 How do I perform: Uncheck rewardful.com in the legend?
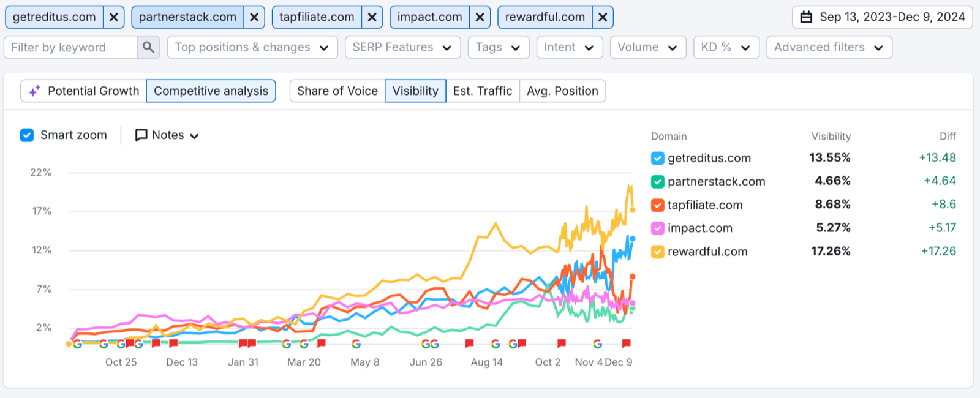pyautogui.click(x=657, y=252)
